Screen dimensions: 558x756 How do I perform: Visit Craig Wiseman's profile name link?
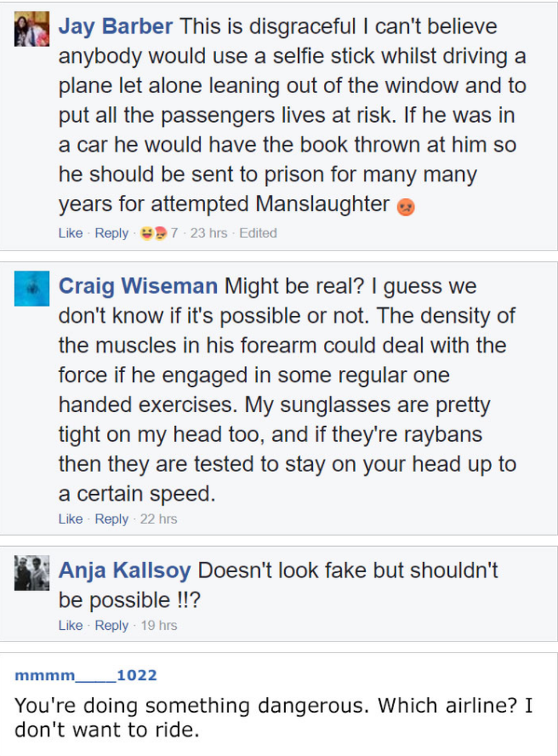(138, 286)
